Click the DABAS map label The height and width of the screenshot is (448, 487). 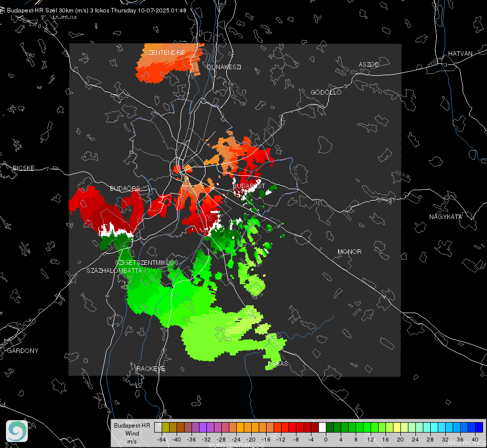coord(278,363)
